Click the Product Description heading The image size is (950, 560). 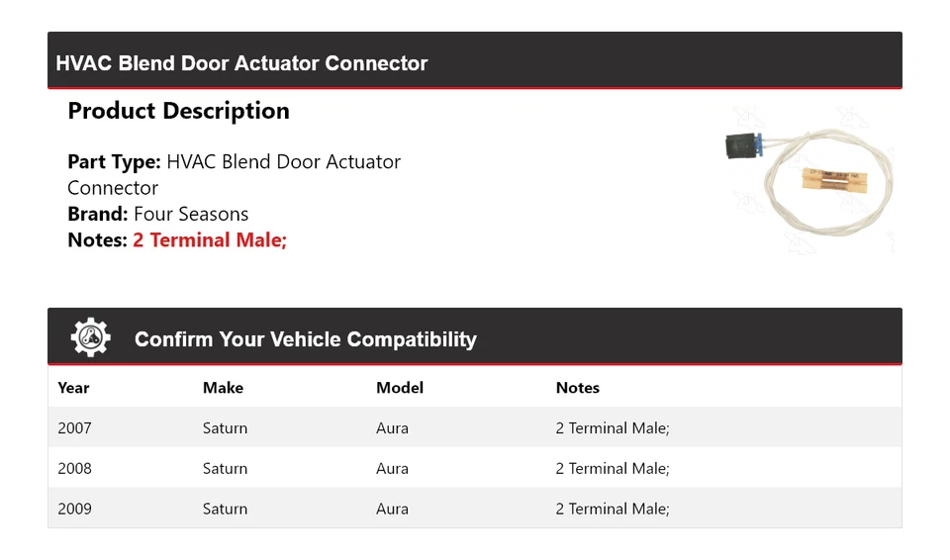pyautogui.click(x=179, y=111)
